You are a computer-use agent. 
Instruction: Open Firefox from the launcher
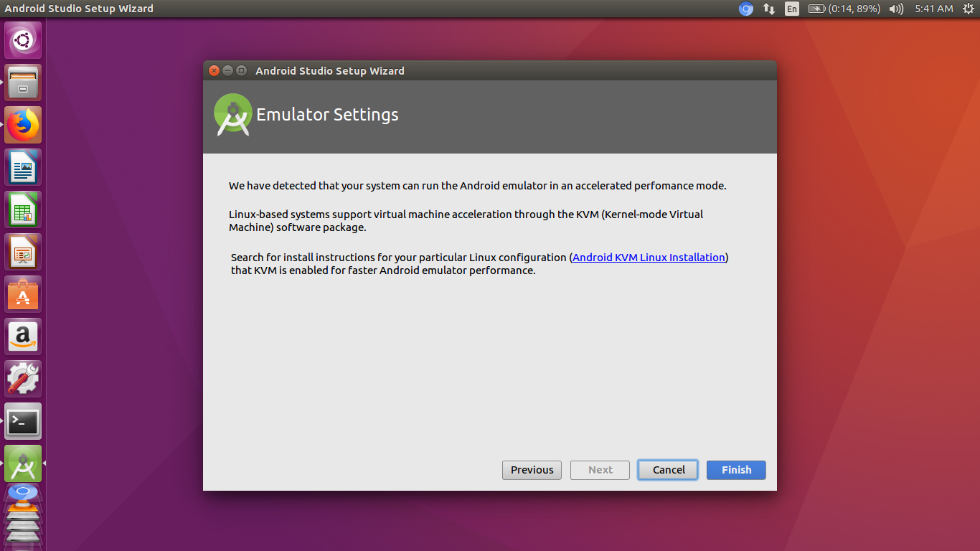[x=23, y=125]
